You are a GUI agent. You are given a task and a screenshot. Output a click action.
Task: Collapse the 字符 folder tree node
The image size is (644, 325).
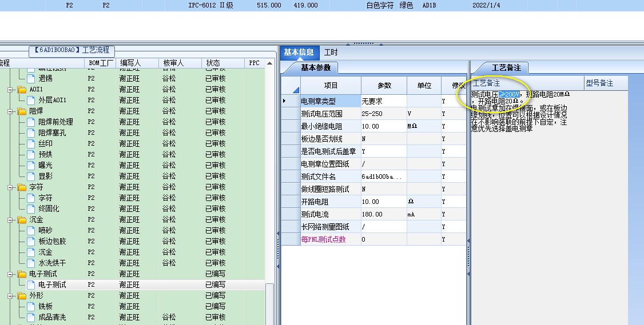(x=11, y=187)
